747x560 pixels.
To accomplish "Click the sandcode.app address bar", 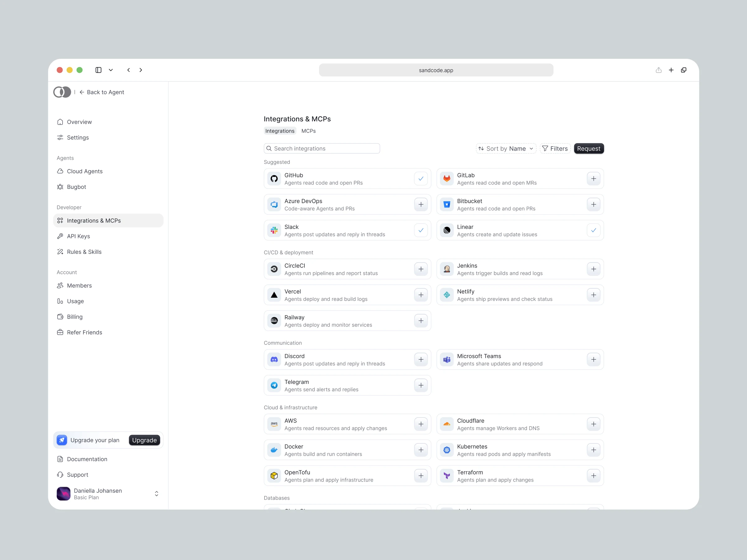I will (436, 70).
